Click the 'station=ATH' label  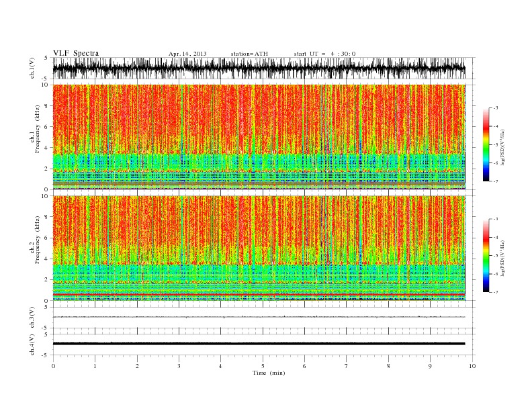(249, 54)
